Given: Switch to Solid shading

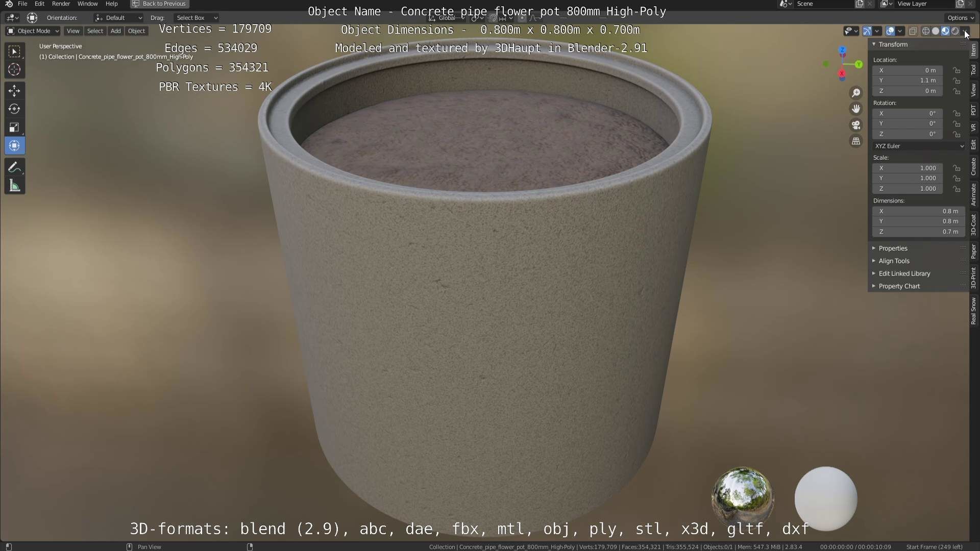Looking at the screenshot, I should click(x=936, y=31).
